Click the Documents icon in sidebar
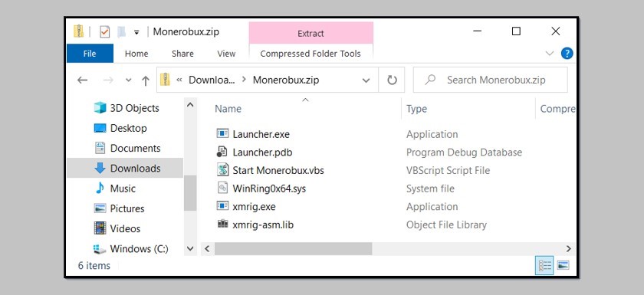 (x=100, y=148)
